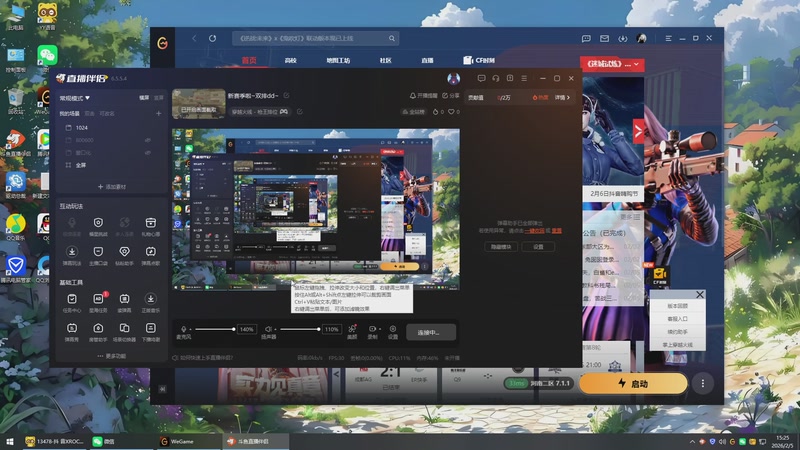Select 直播 tab in WeGame
Image resolution: width=800 pixels, height=450 pixels.
(x=427, y=60)
